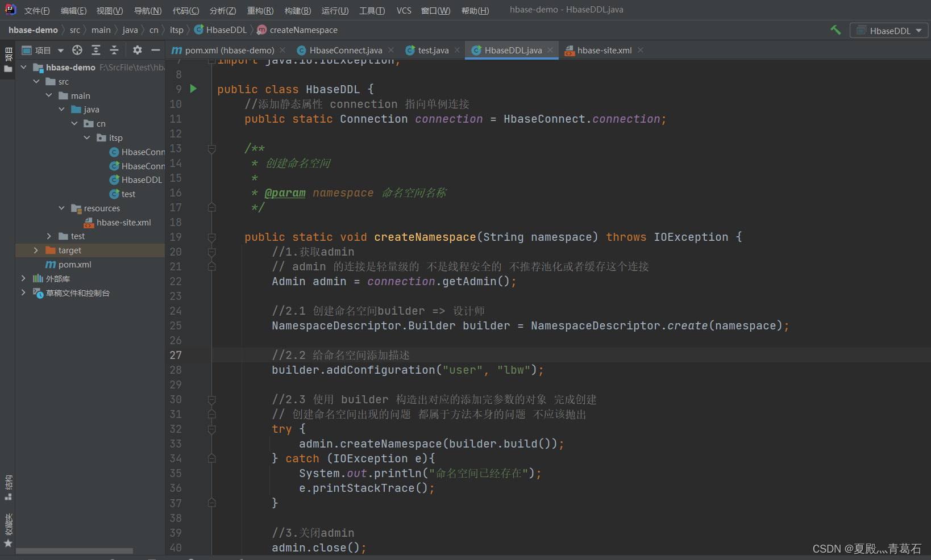Viewport: 931px width, 560px height.
Task: Fold the createNamespace method at line 19
Action: (211, 237)
